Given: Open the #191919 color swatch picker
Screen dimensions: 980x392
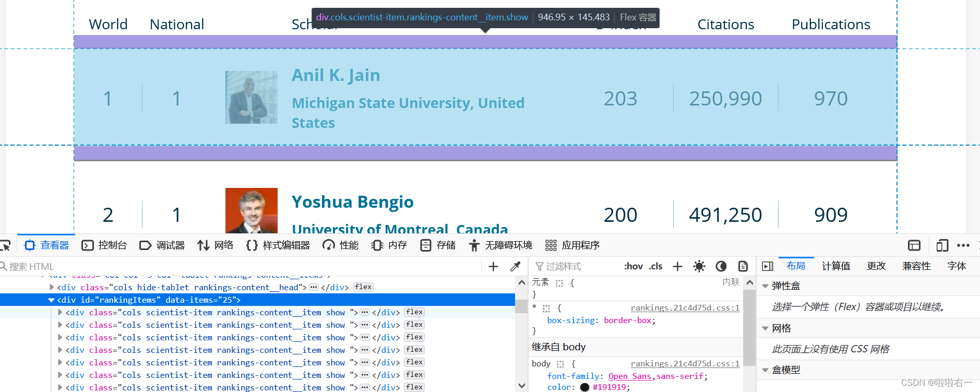Looking at the screenshot, I should (584, 387).
